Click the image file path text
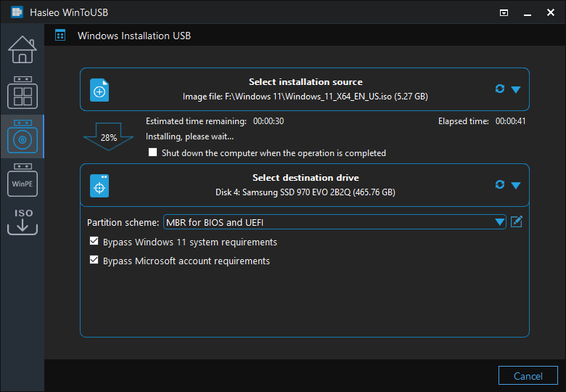Viewport: 566px width, 392px height. 305,97
